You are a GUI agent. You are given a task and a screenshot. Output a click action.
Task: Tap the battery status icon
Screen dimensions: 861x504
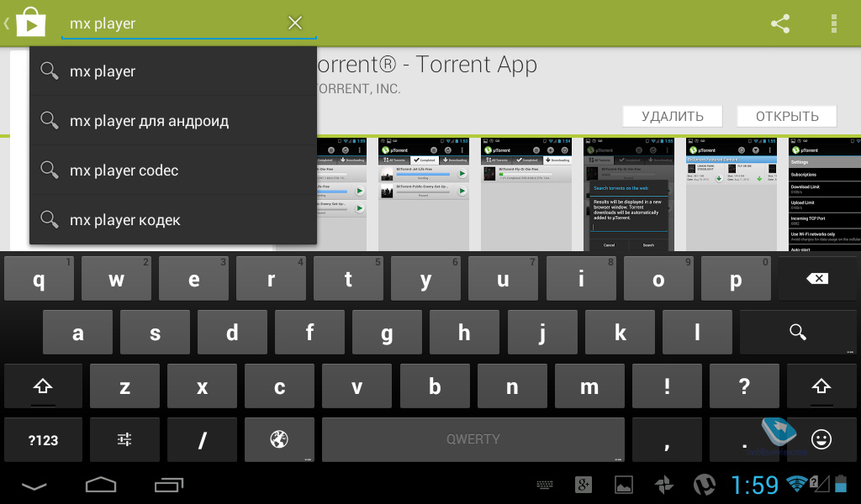pos(841,484)
